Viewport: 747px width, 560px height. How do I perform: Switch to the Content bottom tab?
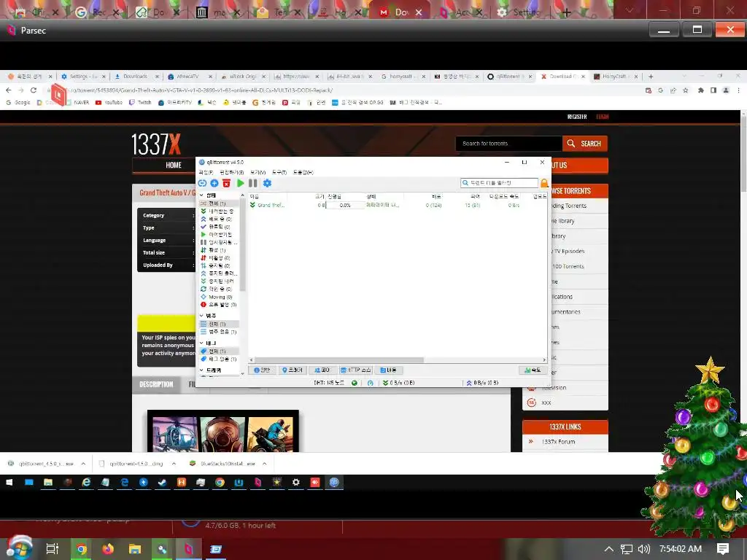click(x=388, y=370)
